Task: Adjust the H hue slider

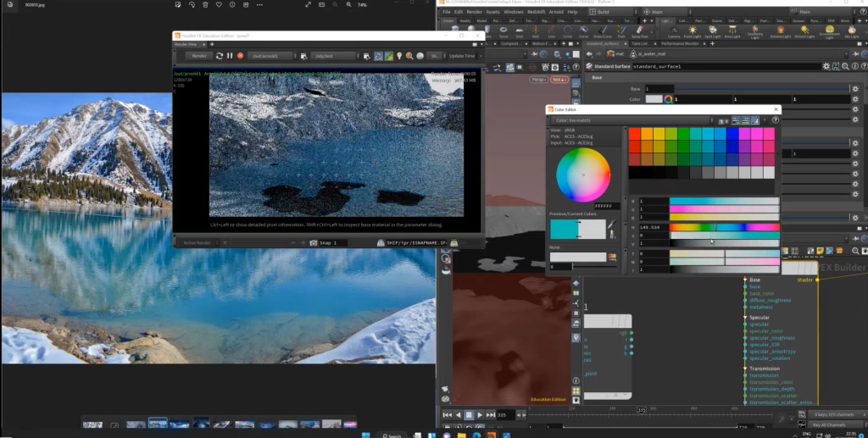Action: tap(725, 227)
